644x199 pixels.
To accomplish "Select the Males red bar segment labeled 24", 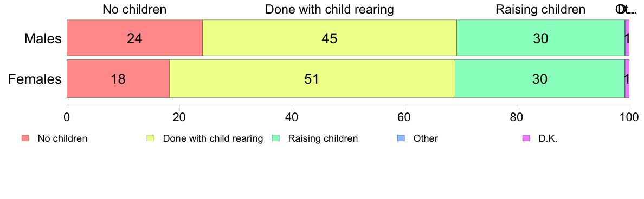I will (x=135, y=38).
